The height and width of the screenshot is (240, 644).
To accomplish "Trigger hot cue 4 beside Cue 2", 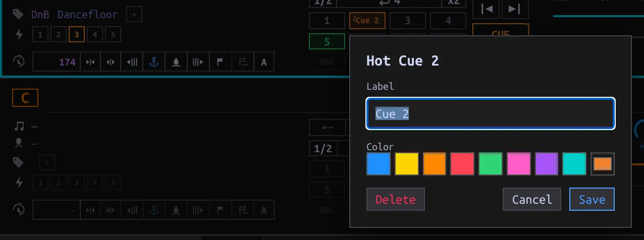I will tap(448, 21).
